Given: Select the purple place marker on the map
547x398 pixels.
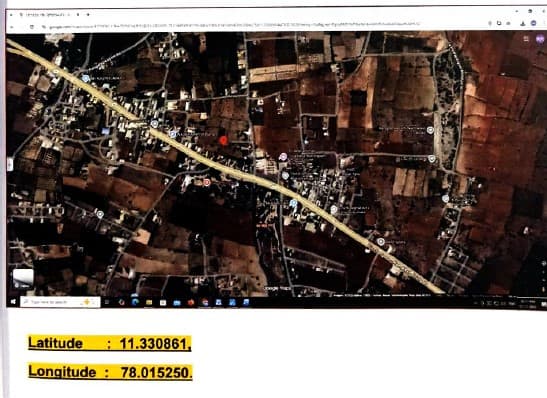Looking at the screenshot, I should [283, 157].
